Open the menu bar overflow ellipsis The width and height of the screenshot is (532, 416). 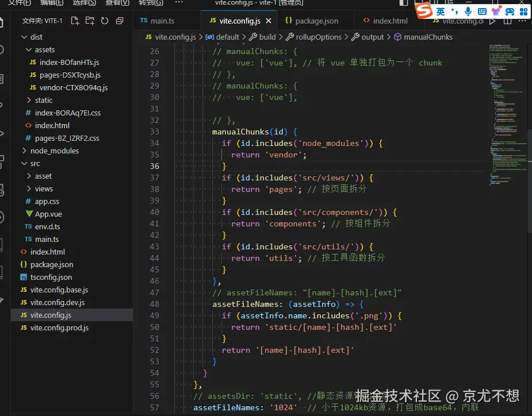point(179,2)
